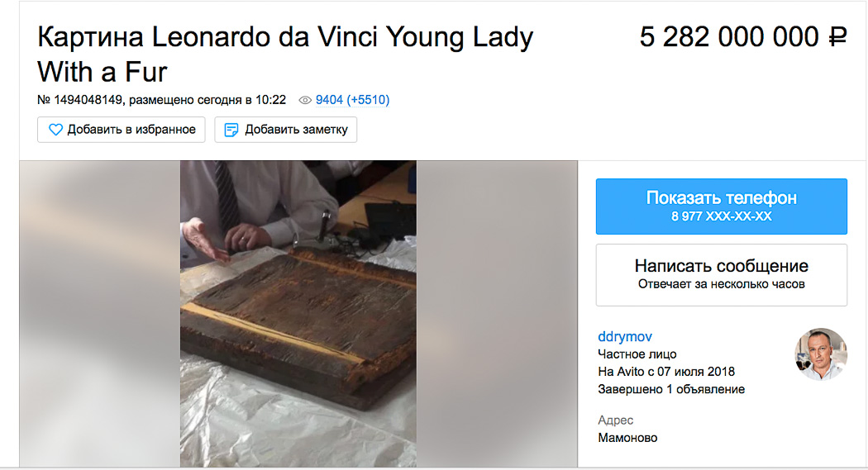Click the ruble currency sign in price
The image size is (868, 470).
[x=837, y=38]
